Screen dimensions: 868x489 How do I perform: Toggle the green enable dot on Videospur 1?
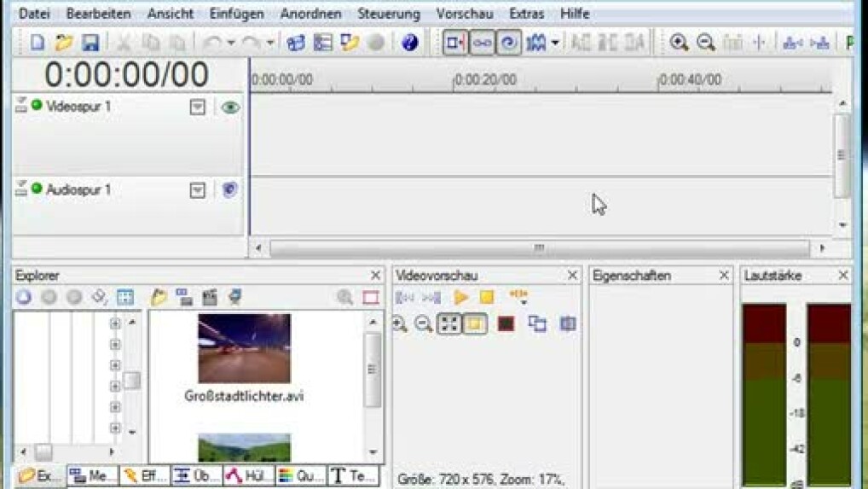coord(37,106)
